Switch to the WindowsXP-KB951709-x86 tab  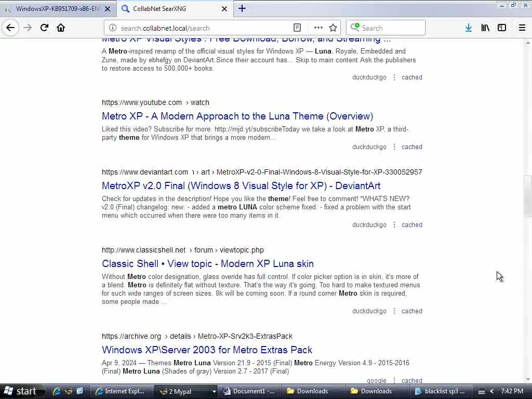[x=58, y=9]
